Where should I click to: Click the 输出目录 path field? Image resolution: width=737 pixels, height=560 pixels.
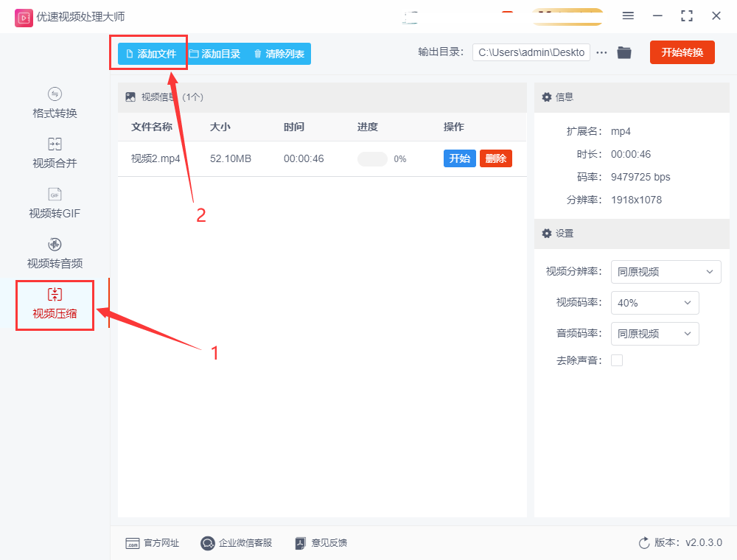click(531, 52)
